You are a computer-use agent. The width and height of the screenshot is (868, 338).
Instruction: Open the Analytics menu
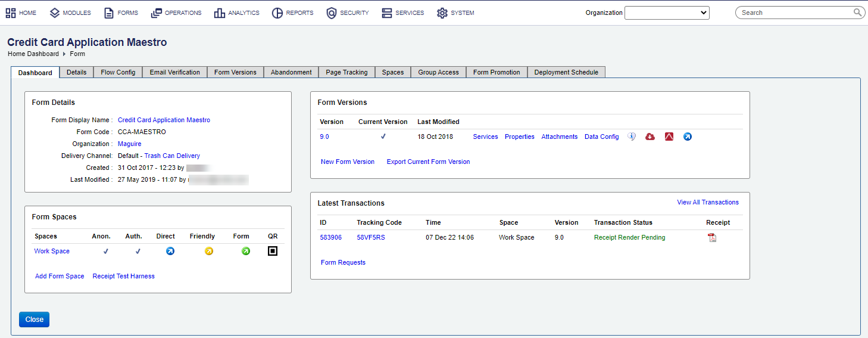pyautogui.click(x=237, y=13)
